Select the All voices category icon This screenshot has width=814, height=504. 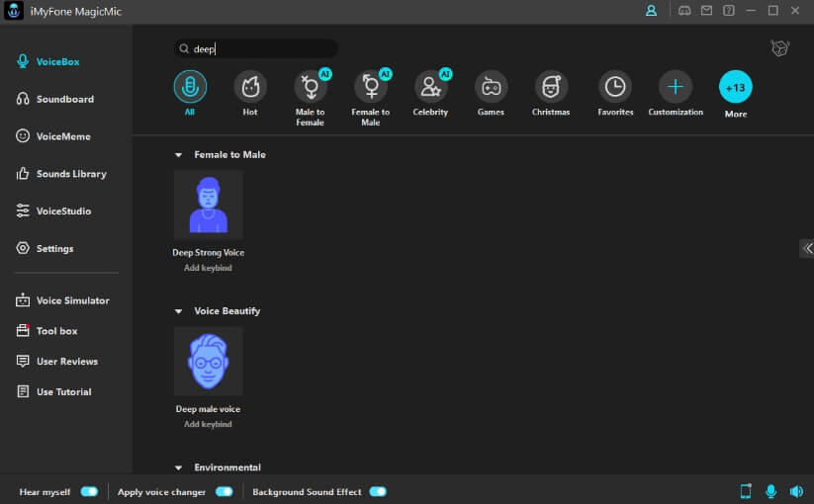190,87
